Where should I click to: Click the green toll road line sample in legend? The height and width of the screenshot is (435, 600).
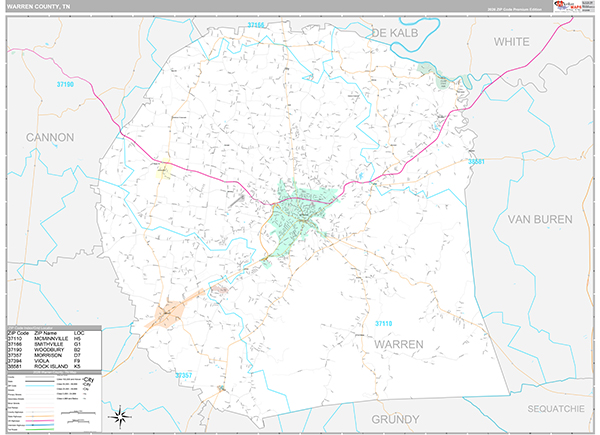click(x=40, y=430)
